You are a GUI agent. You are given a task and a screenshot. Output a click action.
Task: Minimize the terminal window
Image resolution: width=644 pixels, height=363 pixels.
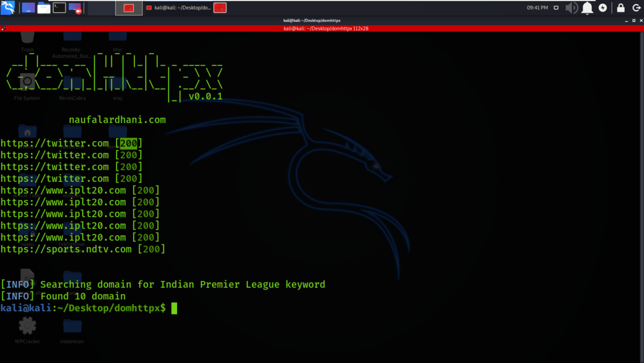click(627, 21)
